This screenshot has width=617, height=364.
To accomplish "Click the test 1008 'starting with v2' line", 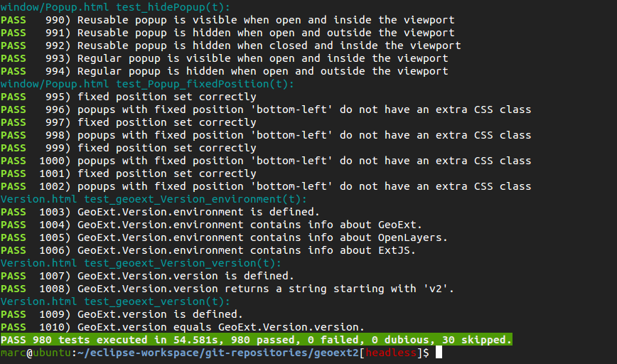I will click(x=227, y=289).
